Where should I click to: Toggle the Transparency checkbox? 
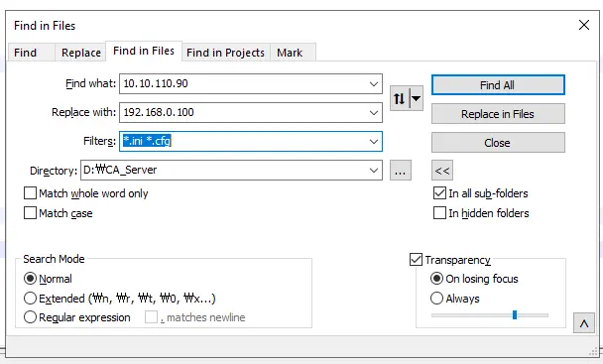coord(416,259)
